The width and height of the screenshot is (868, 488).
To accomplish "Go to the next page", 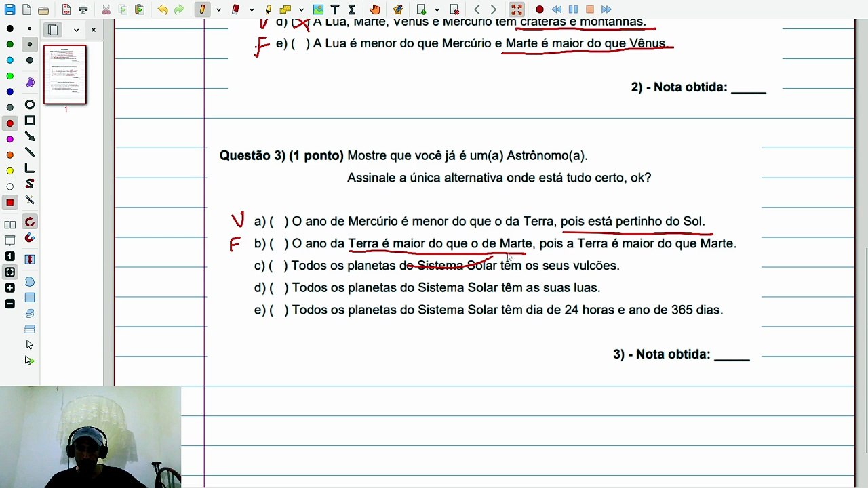I will point(494,9).
